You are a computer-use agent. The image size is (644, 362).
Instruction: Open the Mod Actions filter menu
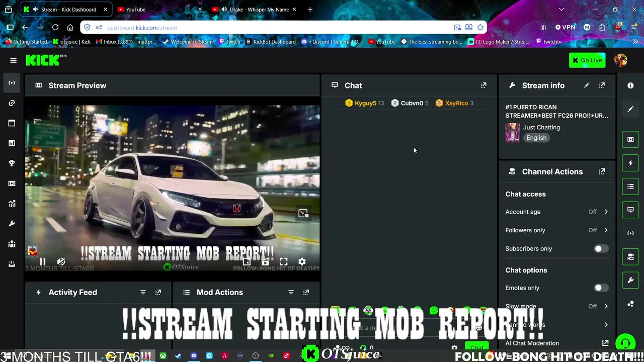pyautogui.click(x=291, y=292)
